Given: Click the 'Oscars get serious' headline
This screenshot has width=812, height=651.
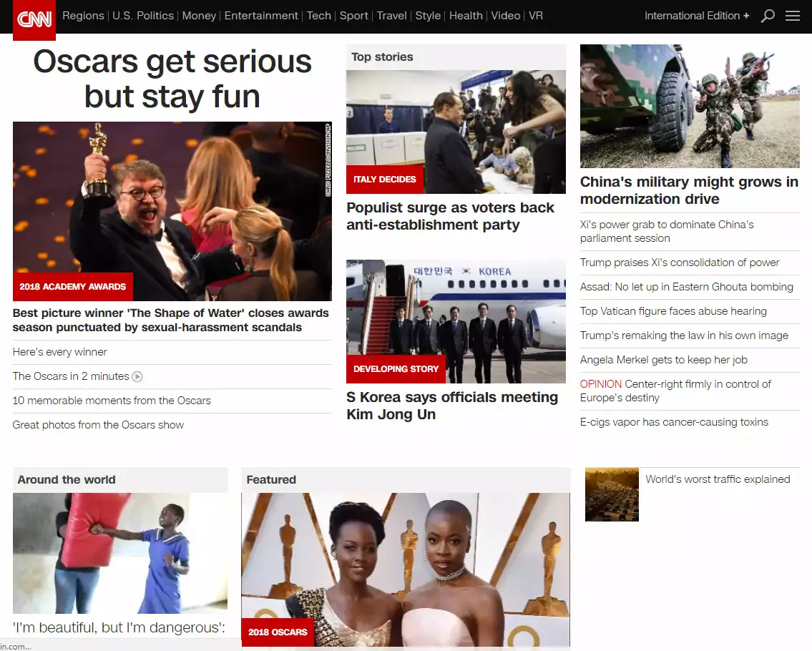Looking at the screenshot, I should (x=172, y=79).
